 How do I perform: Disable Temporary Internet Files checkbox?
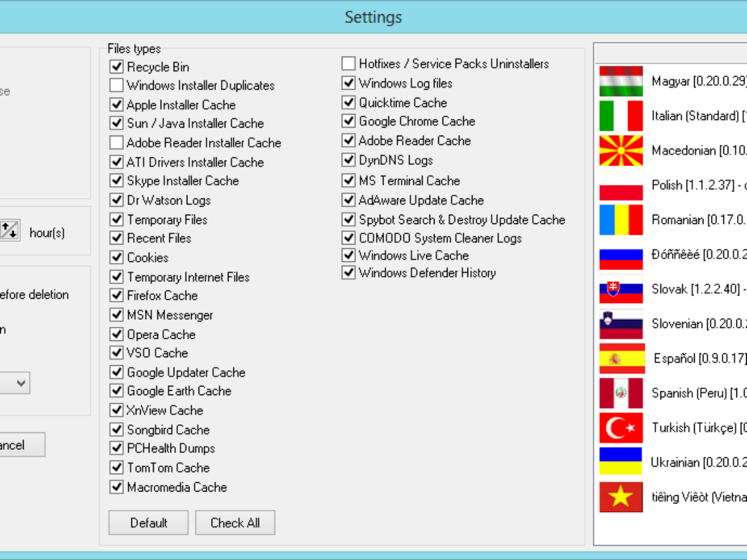(x=116, y=276)
